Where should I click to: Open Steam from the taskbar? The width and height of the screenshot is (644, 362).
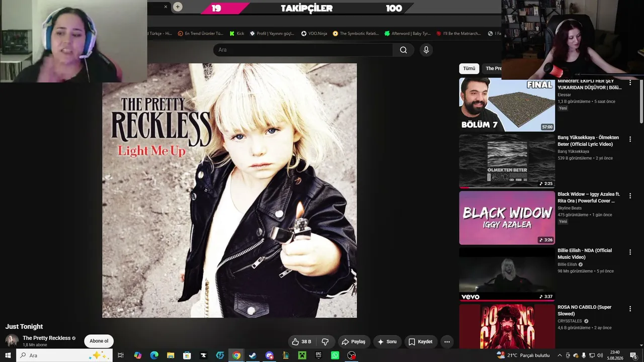pyautogui.click(x=253, y=355)
